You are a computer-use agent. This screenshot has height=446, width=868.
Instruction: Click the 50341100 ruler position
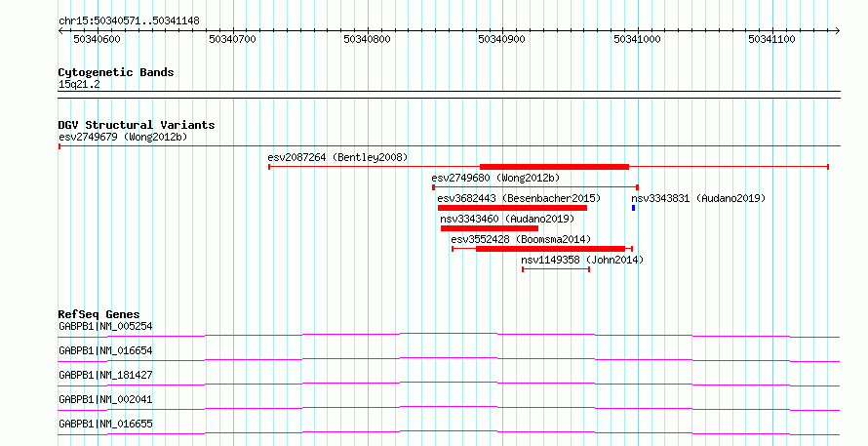(x=771, y=39)
